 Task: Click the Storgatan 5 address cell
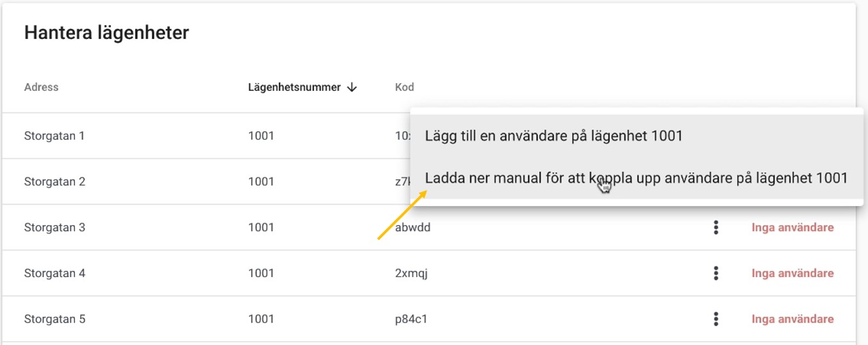(54, 319)
